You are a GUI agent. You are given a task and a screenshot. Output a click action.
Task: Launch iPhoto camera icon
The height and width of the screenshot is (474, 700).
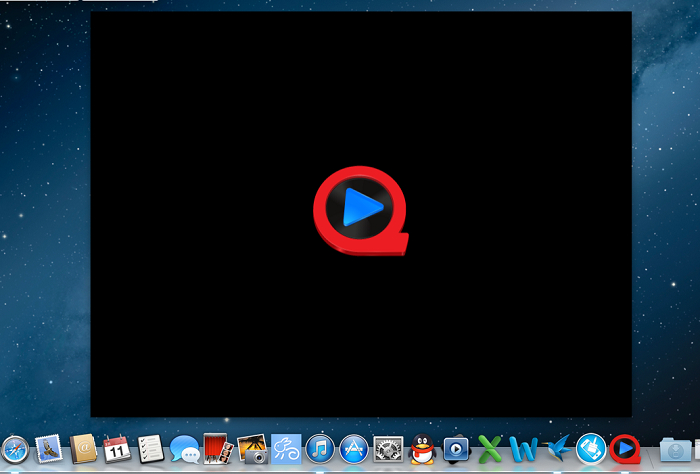coord(252,449)
